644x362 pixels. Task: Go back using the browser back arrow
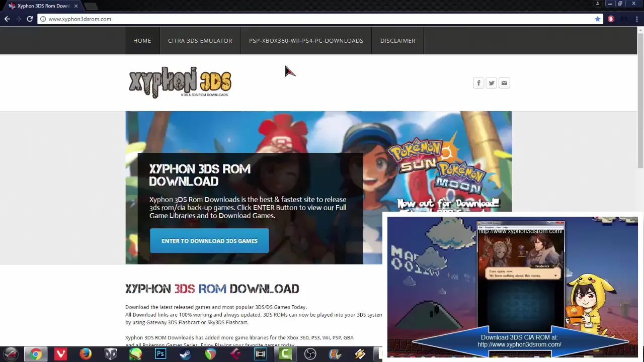(x=7, y=19)
